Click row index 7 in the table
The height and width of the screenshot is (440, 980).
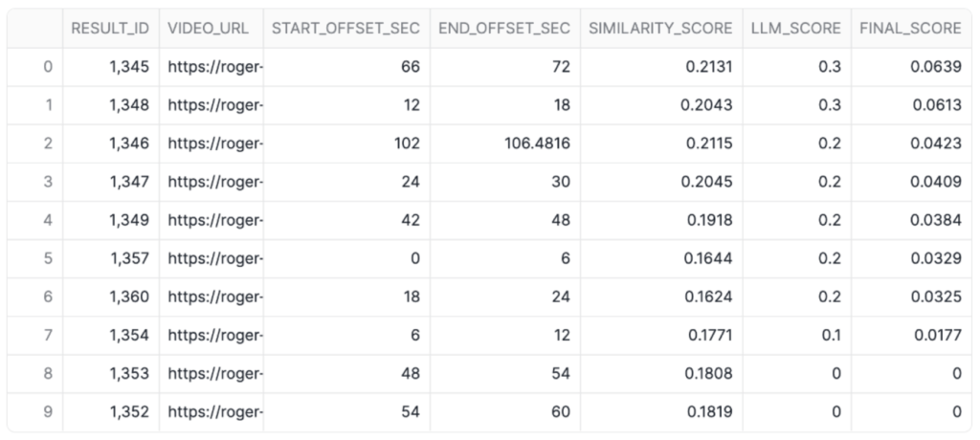click(x=48, y=335)
